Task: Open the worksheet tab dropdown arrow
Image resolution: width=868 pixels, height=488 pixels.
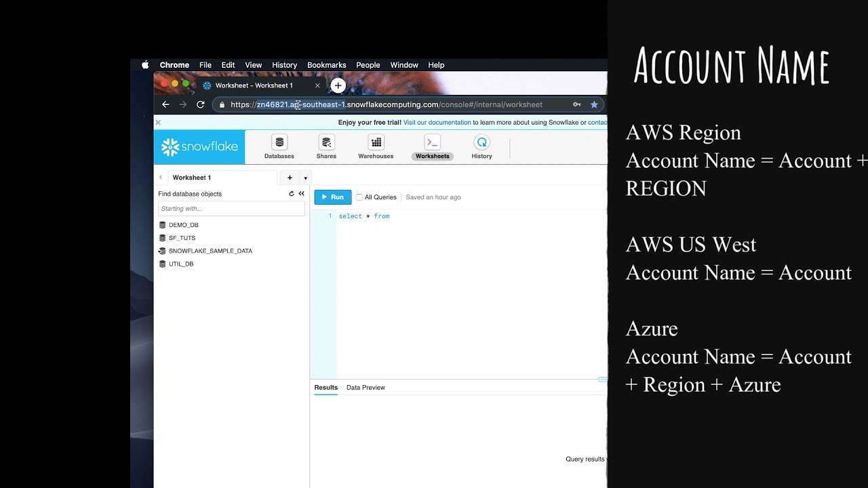Action: click(305, 178)
